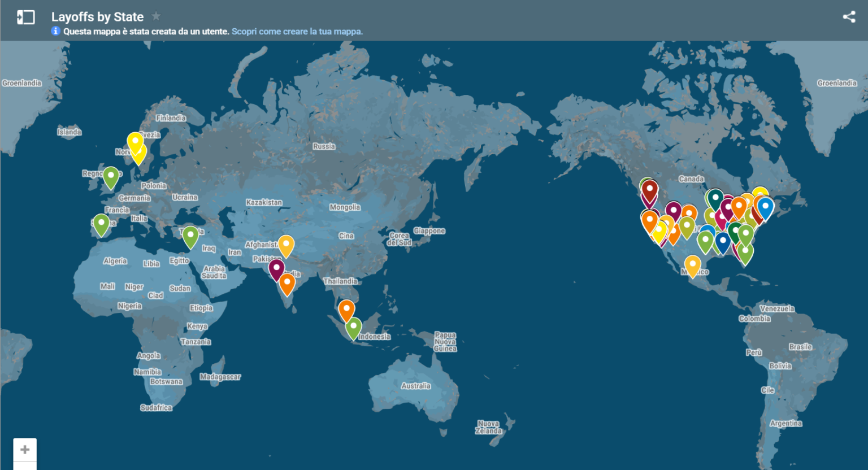Image resolution: width=868 pixels, height=470 pixels.
Task: Select the purple pin over western India
Action: tap(276, 268)
